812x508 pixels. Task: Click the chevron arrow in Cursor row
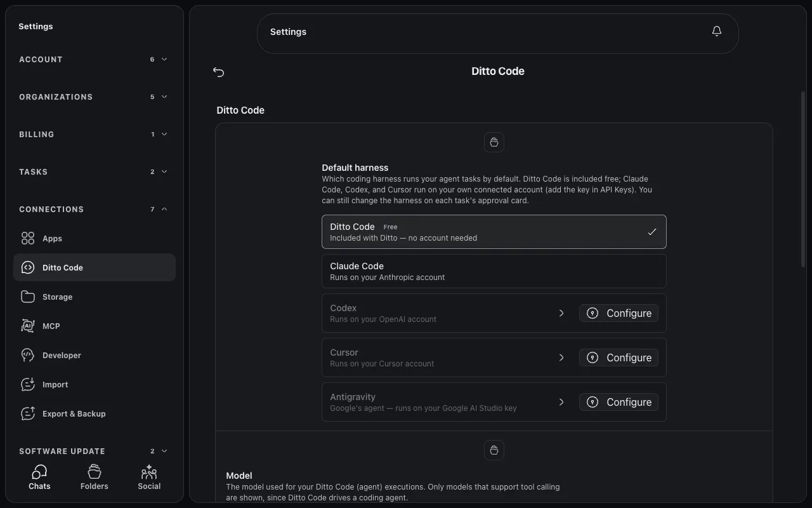click(561, 358)
